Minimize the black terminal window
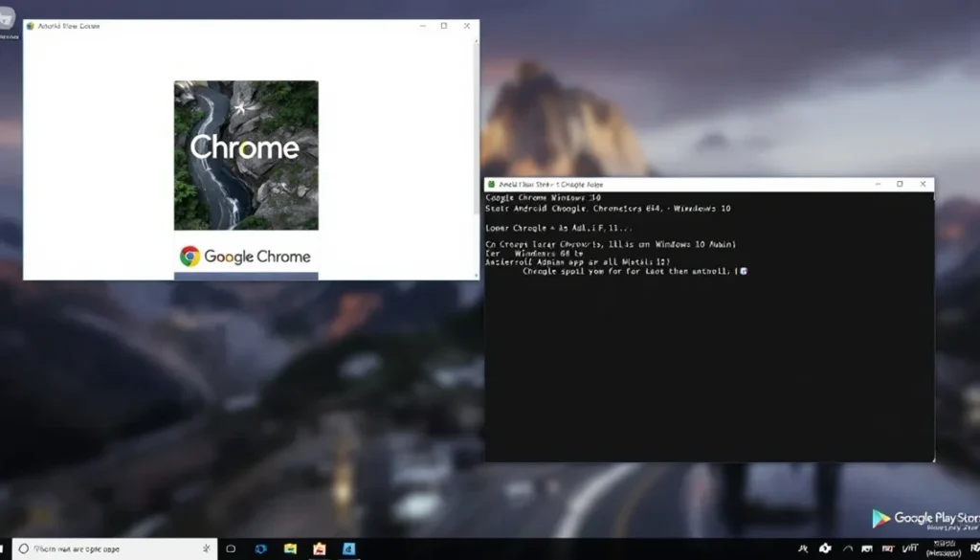Screen dimensions: 980x560 click(879, 185)
